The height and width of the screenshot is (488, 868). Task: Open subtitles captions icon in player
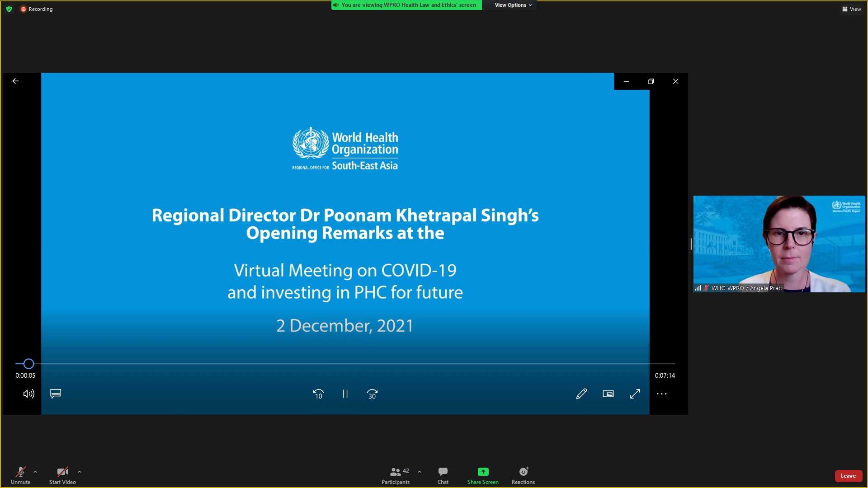click(x=56, y=394)
